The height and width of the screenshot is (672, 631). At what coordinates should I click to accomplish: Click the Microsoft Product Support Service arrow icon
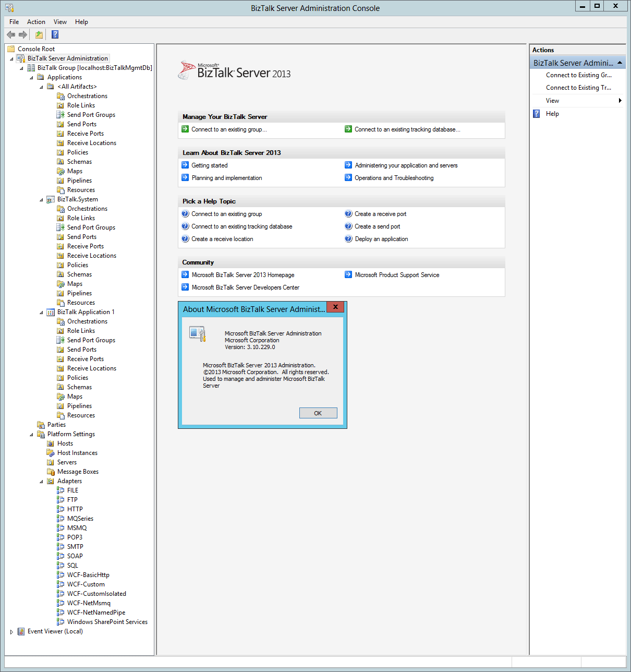(348, 274)
